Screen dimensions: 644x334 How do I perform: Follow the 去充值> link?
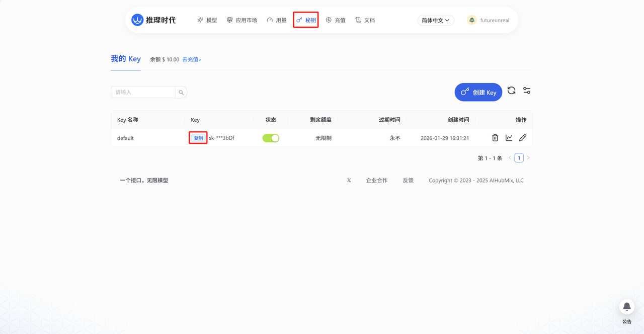tap(192, 59)
